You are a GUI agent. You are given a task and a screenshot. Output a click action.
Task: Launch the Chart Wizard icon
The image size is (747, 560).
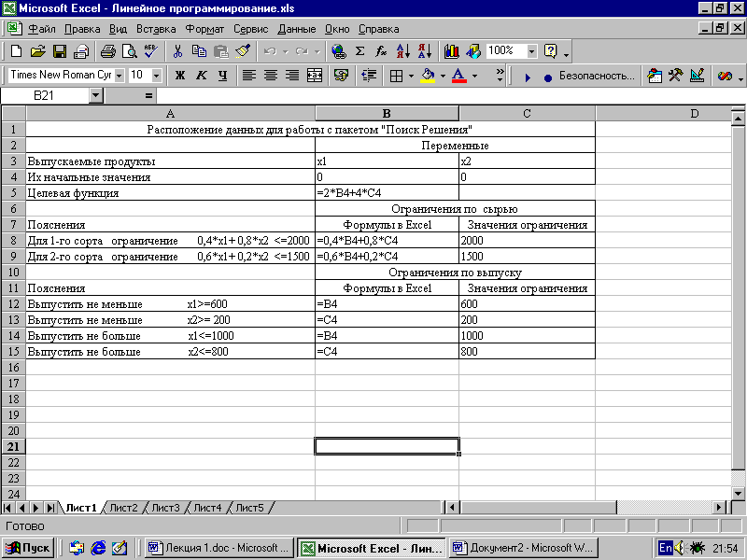point(452,51)
